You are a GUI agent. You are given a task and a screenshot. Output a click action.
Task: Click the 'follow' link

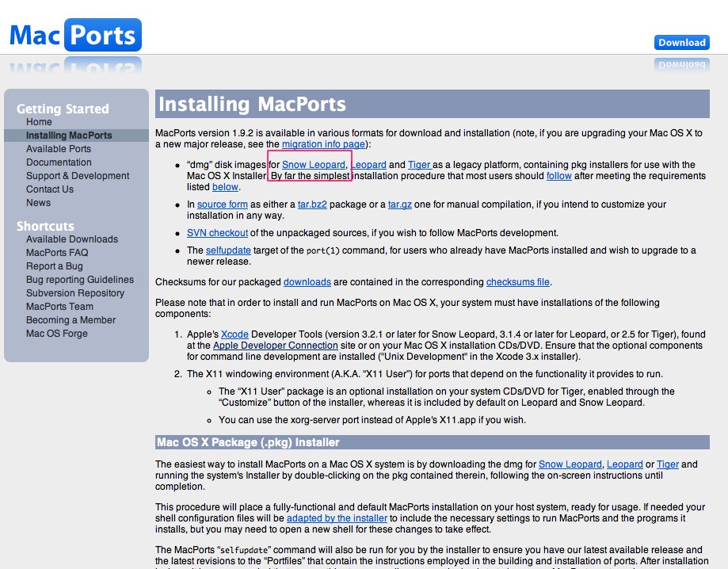click(559, 176)
